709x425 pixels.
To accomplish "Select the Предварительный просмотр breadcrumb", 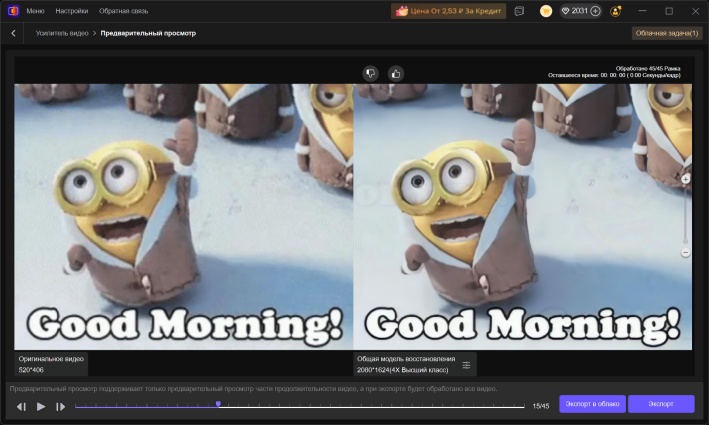I will pos(148,33).
